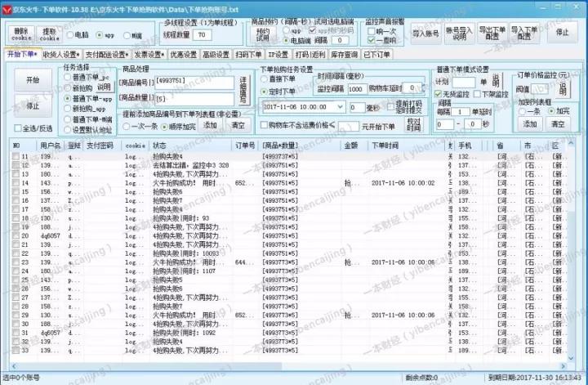This screenshot has width=588, height=385.
Task: Open the 优惠设置 tab
Action: pos(184,55)
